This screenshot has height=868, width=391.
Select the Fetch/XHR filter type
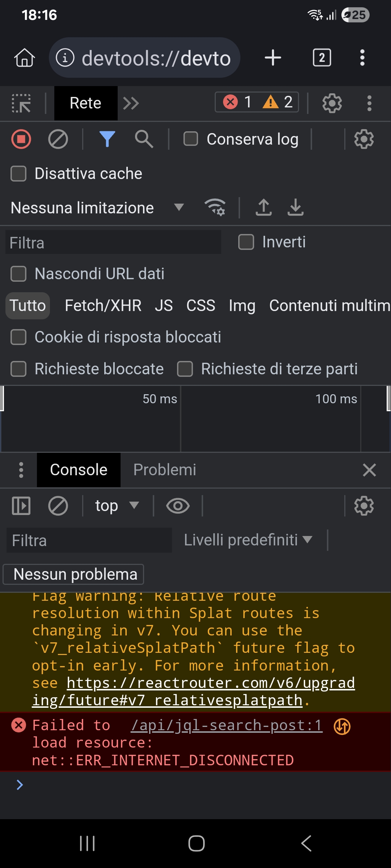click(103, 306)
